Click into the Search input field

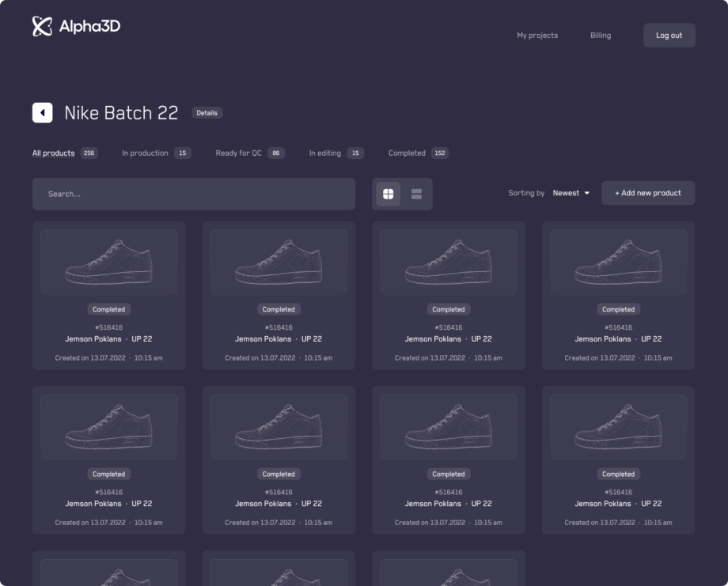click(194, 194)
